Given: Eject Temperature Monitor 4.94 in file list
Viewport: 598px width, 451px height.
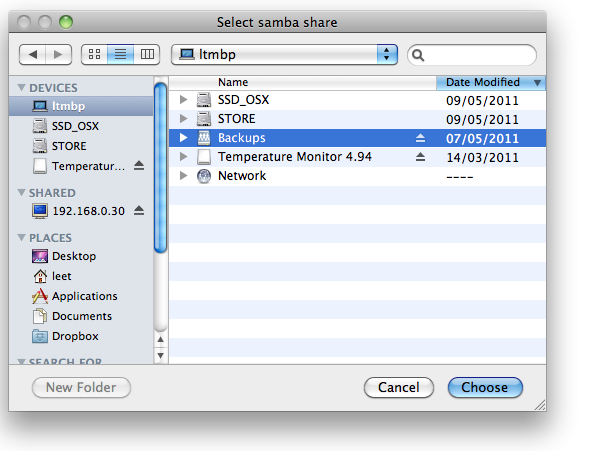Looking at the screenshot, I should [x=420, y=157].
